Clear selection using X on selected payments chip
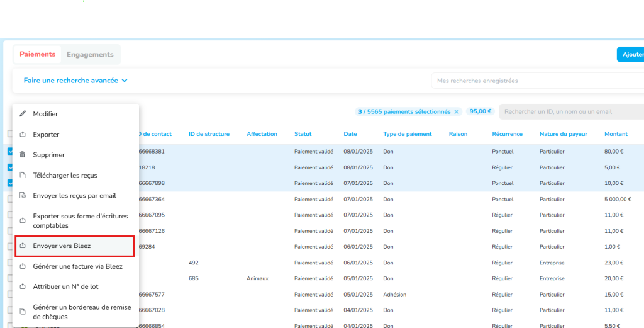This screenshot has height=328, width=644. pos(457,111)
